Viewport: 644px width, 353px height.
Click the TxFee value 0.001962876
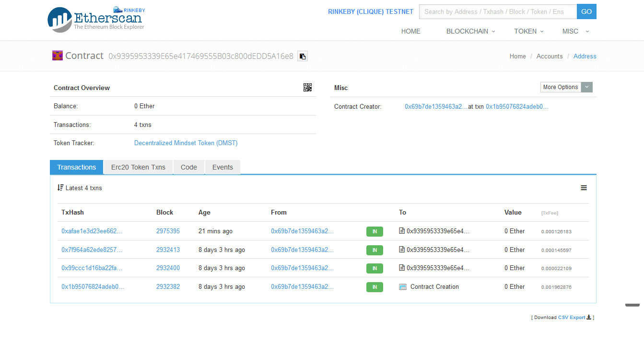click(556, 287)
